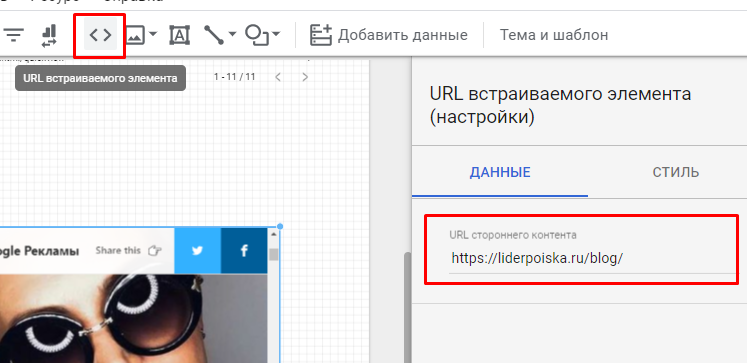The width and height of the screenshot is (747, 363).
Task: Click the Twitter share button in embed
Action: 198,251
